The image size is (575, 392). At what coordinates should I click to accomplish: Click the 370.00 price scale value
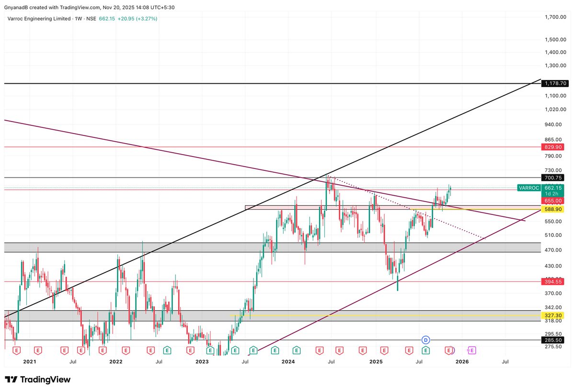pyautogui.click(x=553, y=293)
